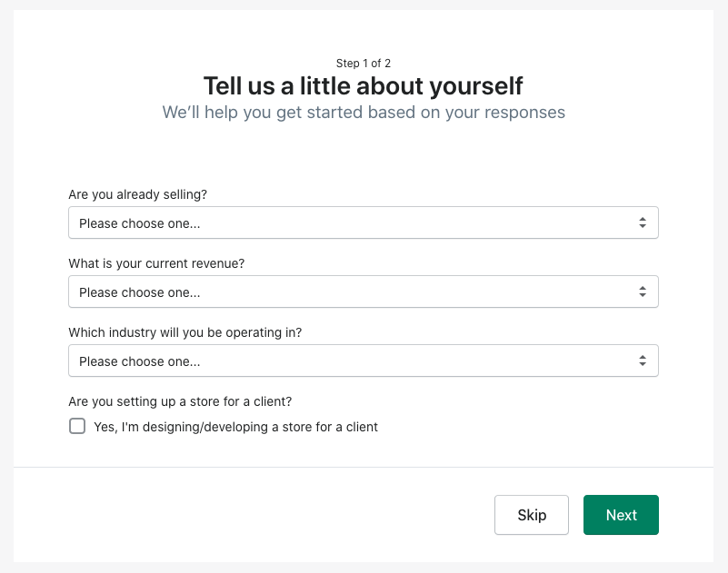The width and height of the screenshot is (728, 573).
Task: Click the "We'll help you get started" subtitle
Action: [363, 113]
